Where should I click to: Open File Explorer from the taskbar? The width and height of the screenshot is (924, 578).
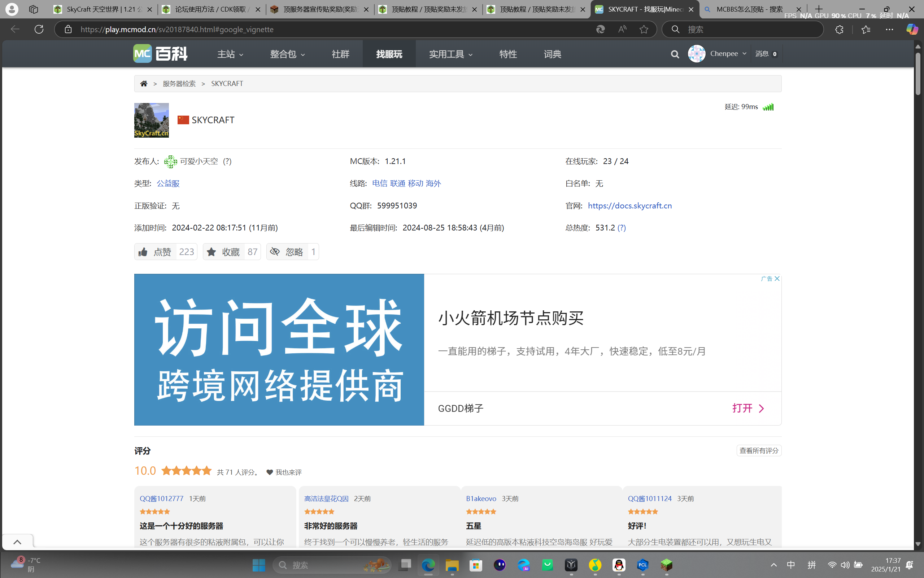click(452, 565)
